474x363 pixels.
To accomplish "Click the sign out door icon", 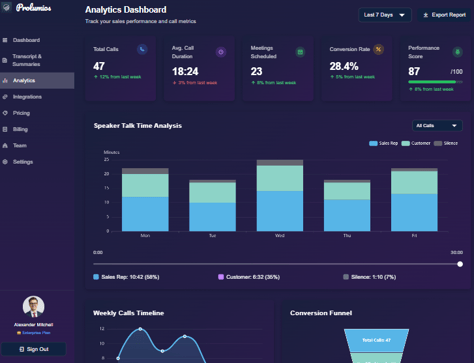I will 22,349.
